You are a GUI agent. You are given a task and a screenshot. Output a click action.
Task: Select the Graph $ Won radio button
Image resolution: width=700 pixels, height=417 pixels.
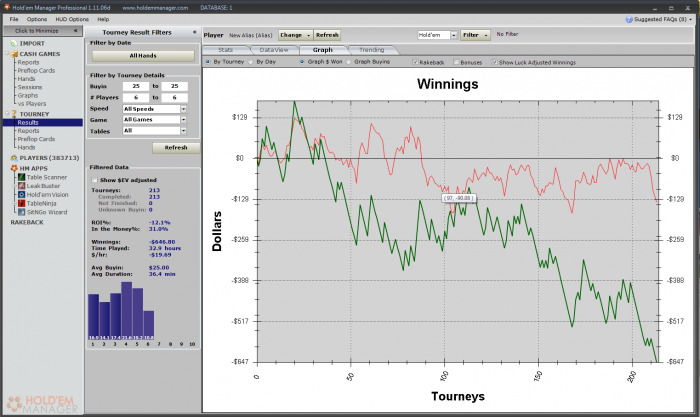pyautogui.click(x=302, y=62)
